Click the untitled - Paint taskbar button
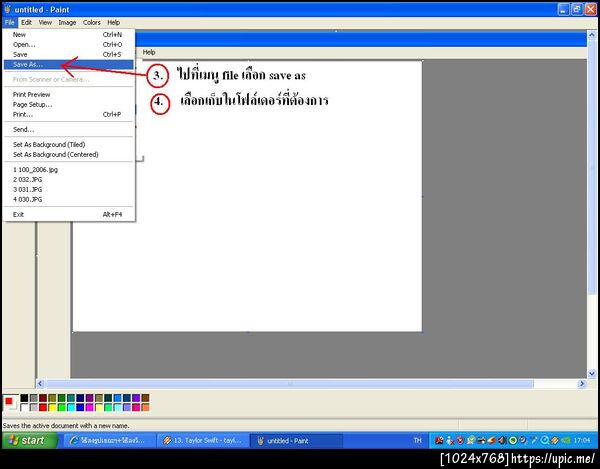The width and height of the screenshot is (600, 469). (297, 441)
